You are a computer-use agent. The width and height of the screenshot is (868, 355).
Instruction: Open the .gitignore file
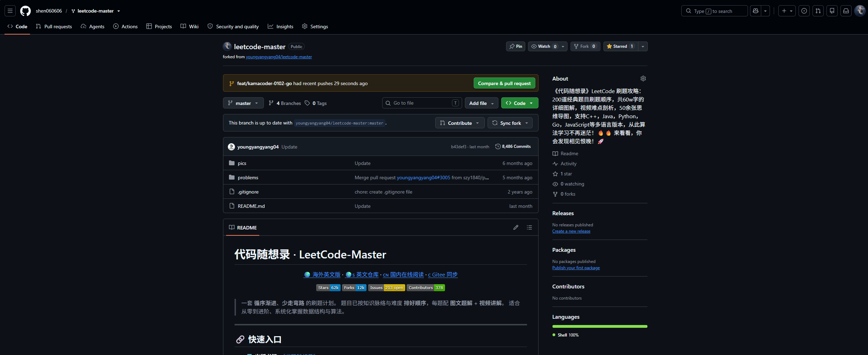click(248, 192)
